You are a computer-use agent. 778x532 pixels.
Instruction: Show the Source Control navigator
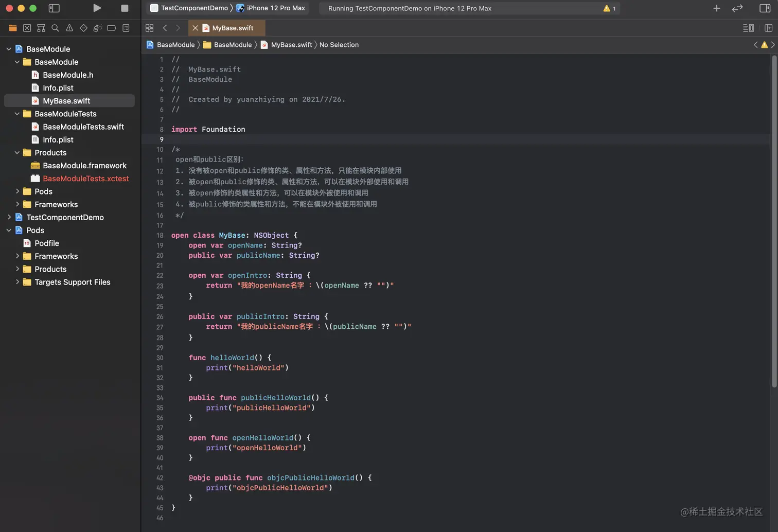pos(27,28)
